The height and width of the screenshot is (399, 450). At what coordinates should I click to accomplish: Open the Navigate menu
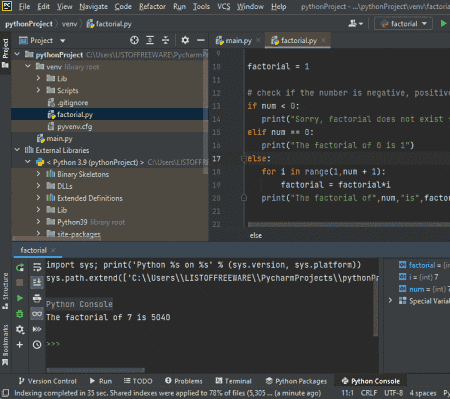(93, 6)
